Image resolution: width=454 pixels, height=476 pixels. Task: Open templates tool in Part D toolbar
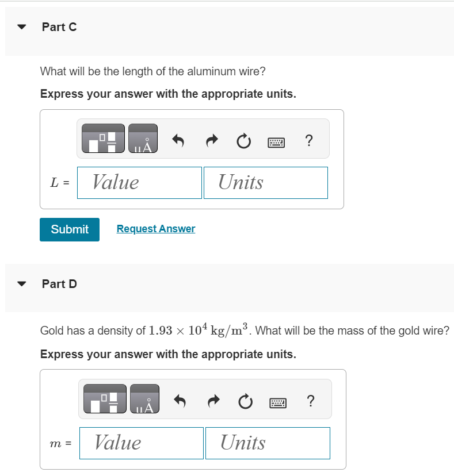[x=105, y=398]
